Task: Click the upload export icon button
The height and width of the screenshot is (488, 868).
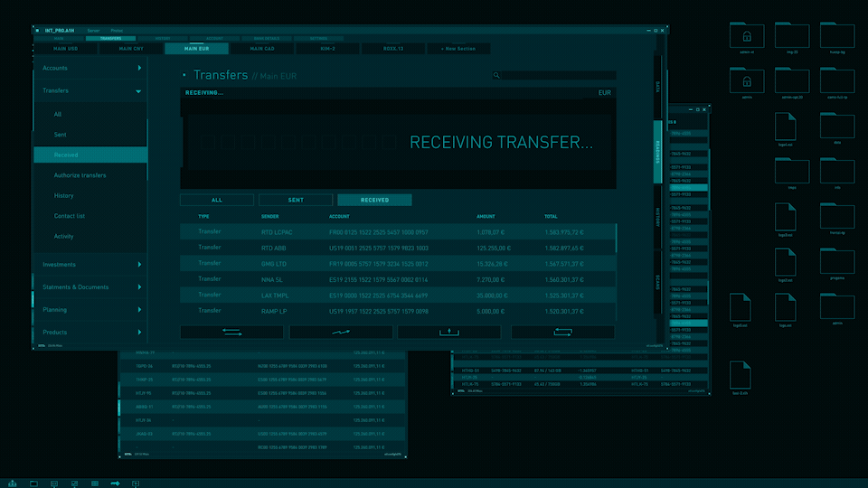Action: tap(449, 332)
